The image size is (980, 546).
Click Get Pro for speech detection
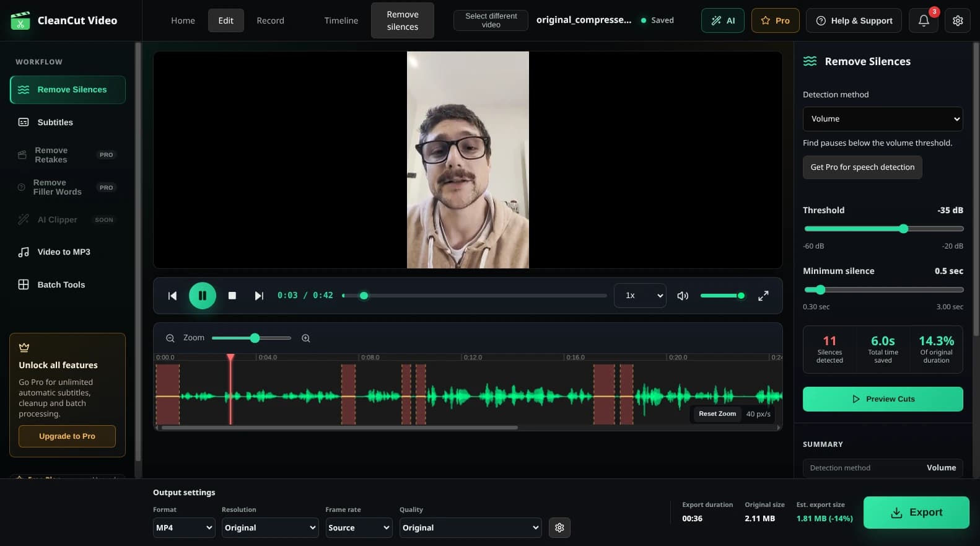point(862,167)
